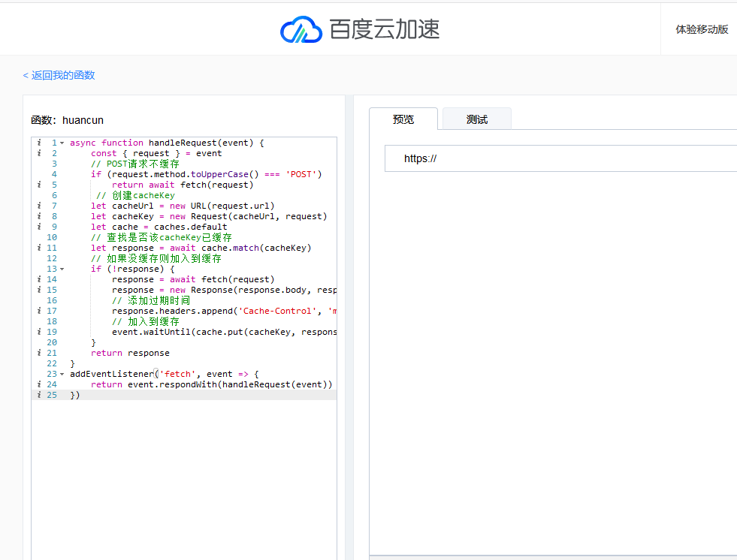Image resolution: width=737 pixels, height=560 pixels.
Task: Click the info marker beside line 11
Action: (38, 248)
